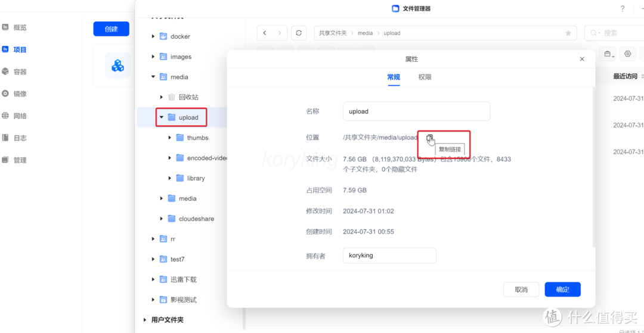Collapse the upload folder tree node
Screen dimensions: 644x333
click(x=162, y=117)
